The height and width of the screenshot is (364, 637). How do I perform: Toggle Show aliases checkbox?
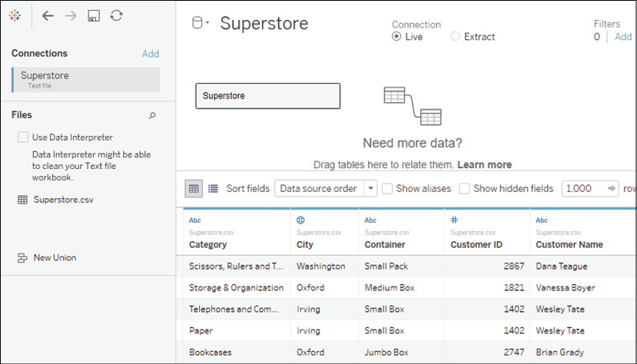(387, 189)
